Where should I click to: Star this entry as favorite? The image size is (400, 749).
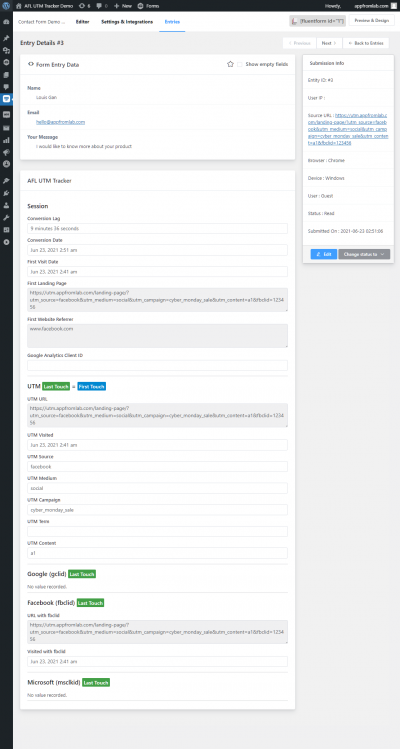coord(230,64)
